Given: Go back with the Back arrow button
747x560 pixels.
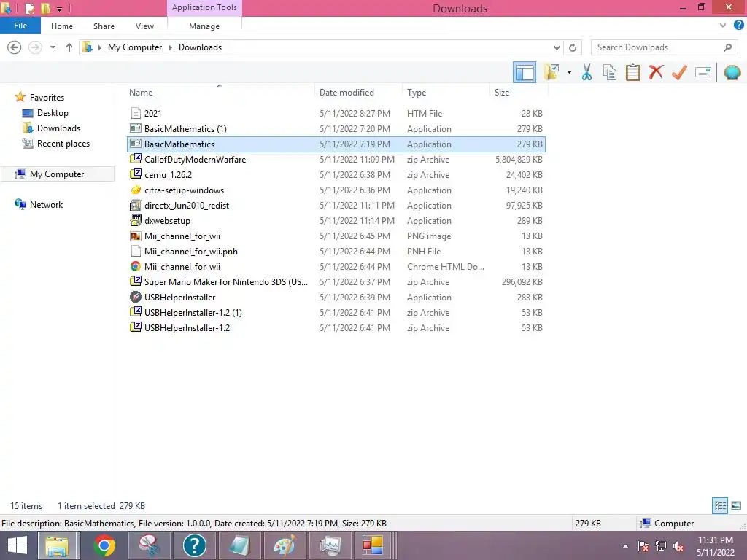Looking at the screenshot, I should 15,47.
